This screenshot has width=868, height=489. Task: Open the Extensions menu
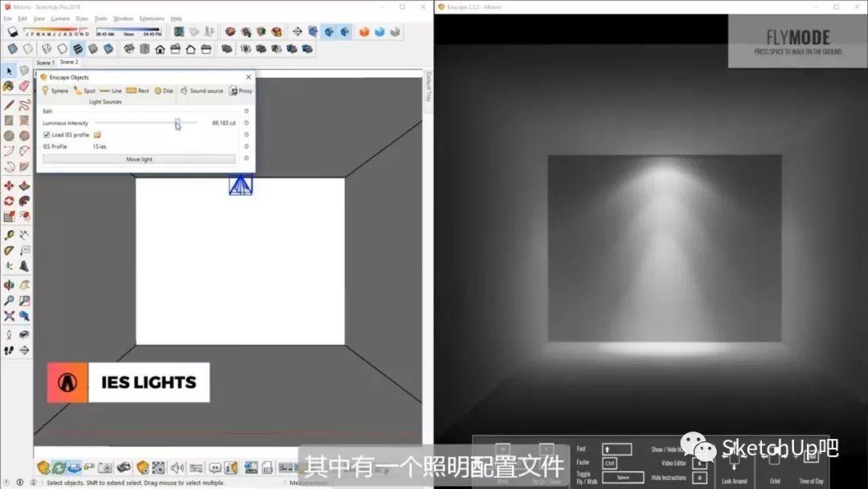(152, 18)
